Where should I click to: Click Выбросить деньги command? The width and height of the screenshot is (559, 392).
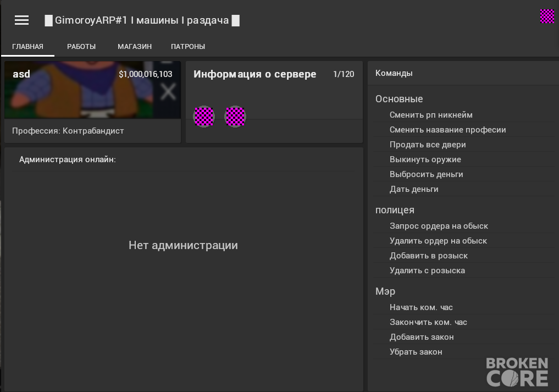[x=464, y=174]
